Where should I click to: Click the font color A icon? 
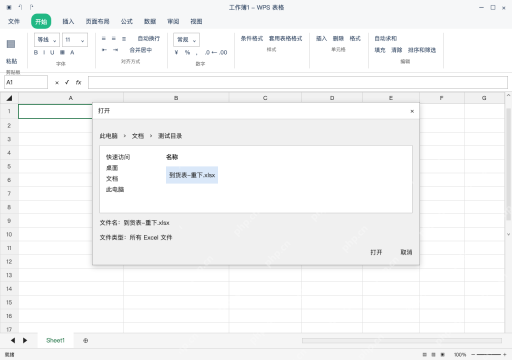[72, 52]
